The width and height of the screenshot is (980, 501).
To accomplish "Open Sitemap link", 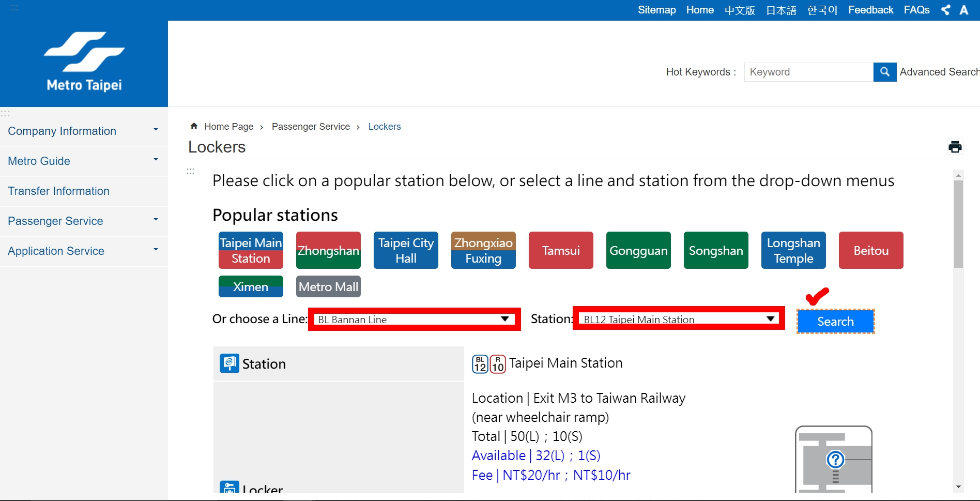I will [x=656, y=10].
